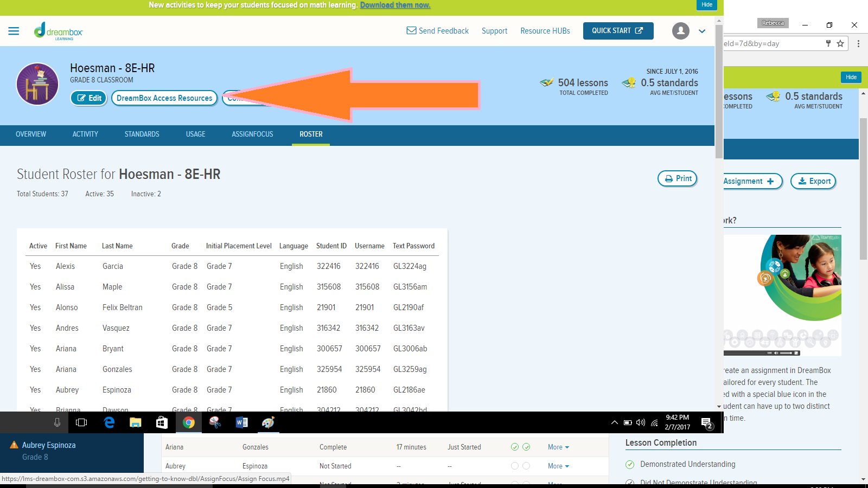This screenshot has height=488, width=868.
Task: Open Chrome's three-dot menu
Action: tap(858, 43)
